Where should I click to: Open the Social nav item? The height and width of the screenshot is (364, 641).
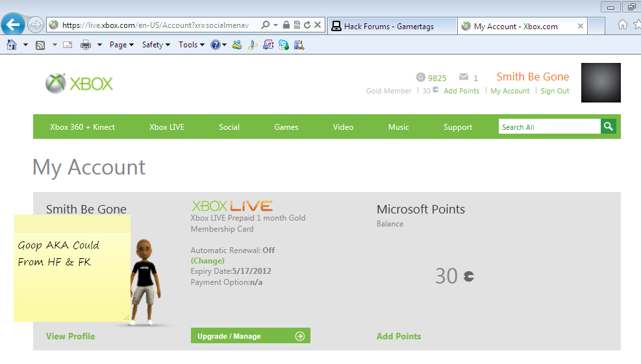point(229,127)
